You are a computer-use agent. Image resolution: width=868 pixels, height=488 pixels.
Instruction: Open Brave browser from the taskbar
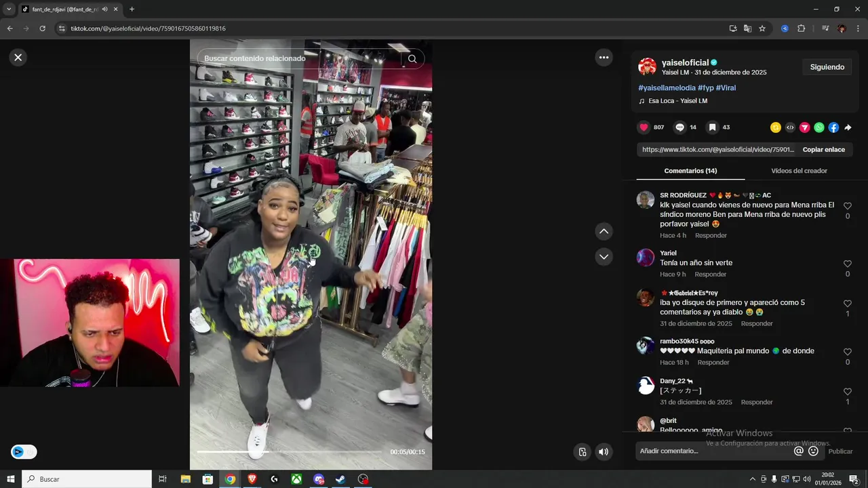point(252,479)
